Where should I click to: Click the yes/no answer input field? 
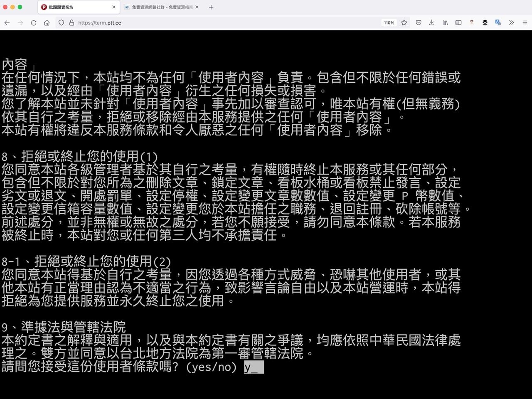[x=254, y=367]
